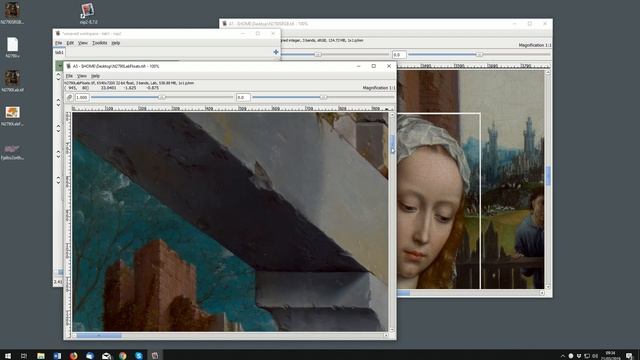Click the workspace window title icon
The width and height of the screenshot is (640, 360).
click(x=58, y=33)
